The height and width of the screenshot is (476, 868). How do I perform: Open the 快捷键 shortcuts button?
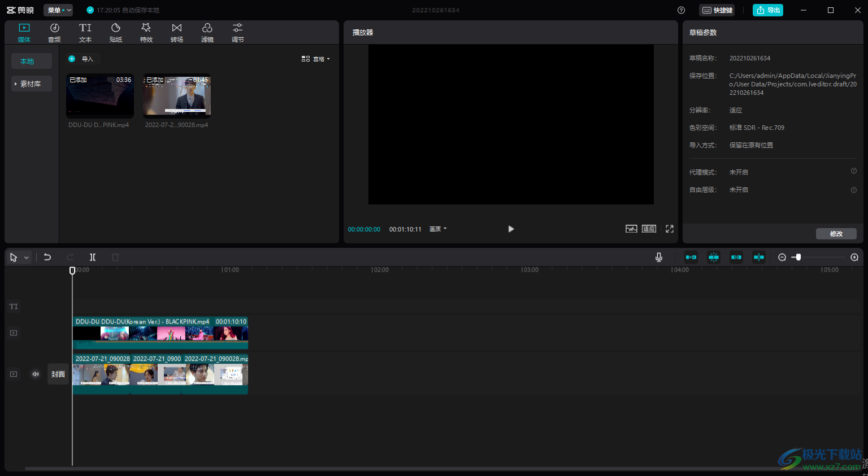[717, 10]
